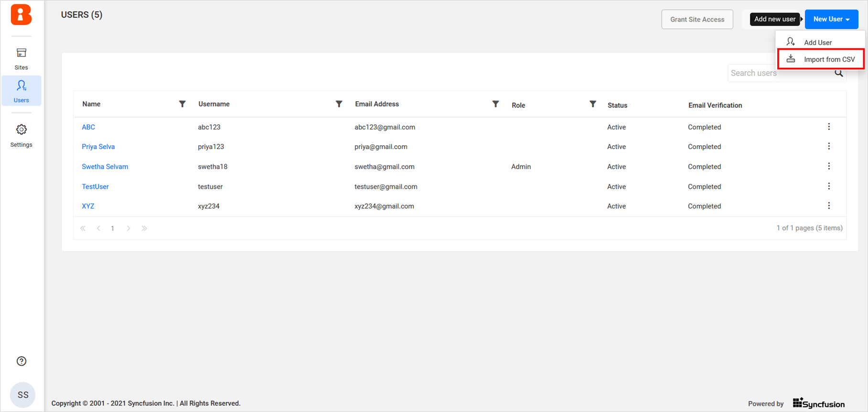
Task: Open Swetha Selvam user link
Action: (x=105, y=167)
